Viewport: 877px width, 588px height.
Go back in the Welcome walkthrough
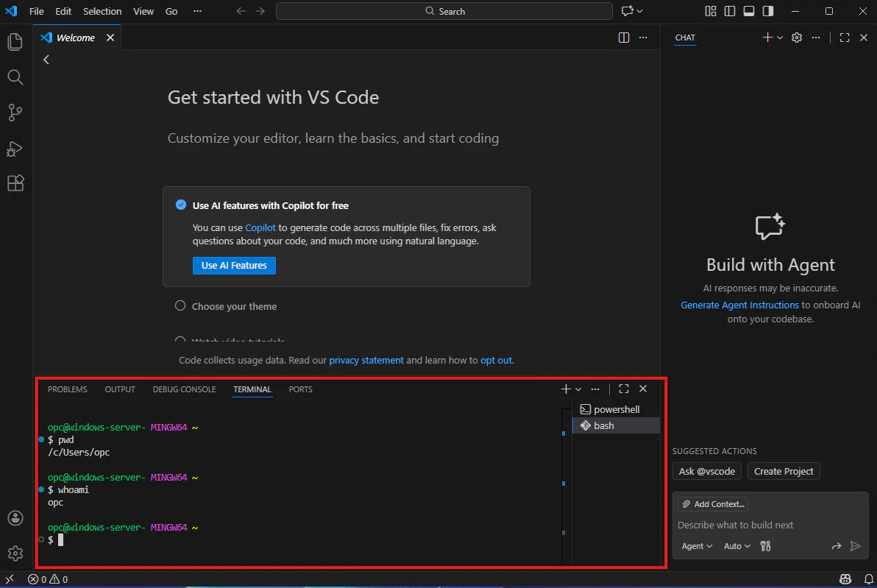coord(46,60)
